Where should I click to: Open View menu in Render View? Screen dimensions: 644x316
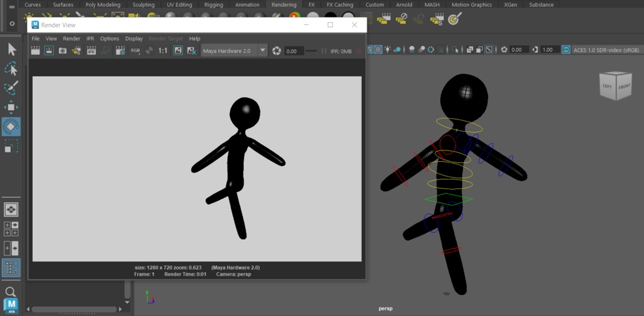tap(52, 38)
